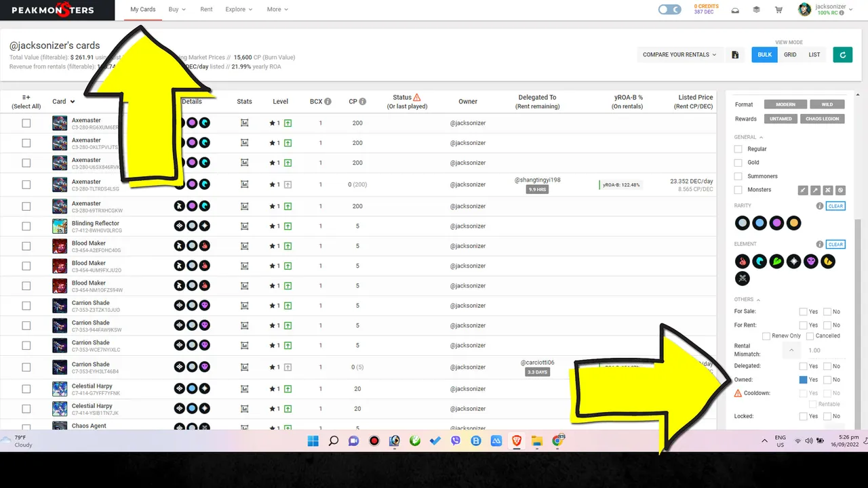Check For Rent No checkbox
The height and width of the screenshot is (488, 868).
coord(827,325)
